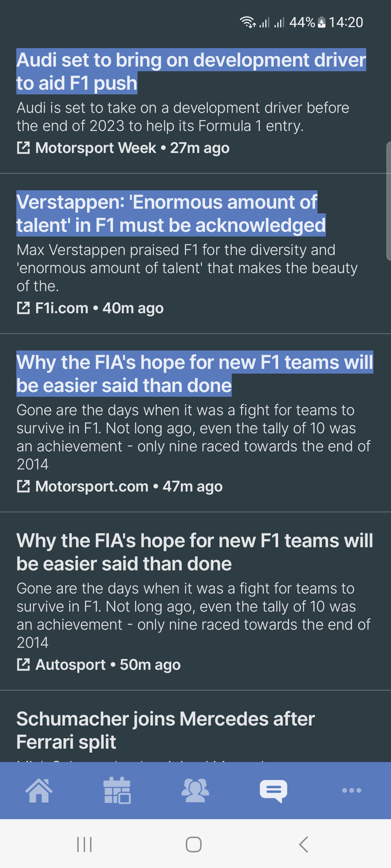Tap external link icon beside F1i.com
The width and height of the screenshot is (391, 868).
(x=24, y=308)
